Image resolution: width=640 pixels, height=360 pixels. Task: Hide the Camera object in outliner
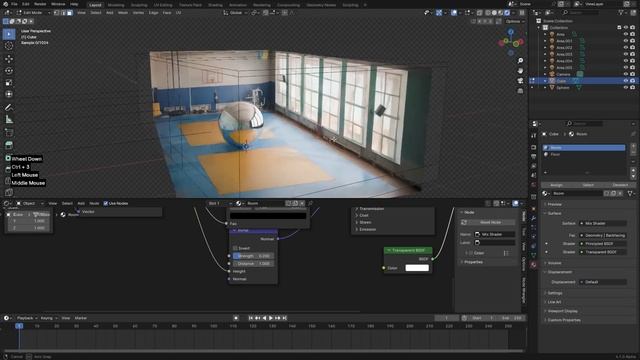pos(625,74)
